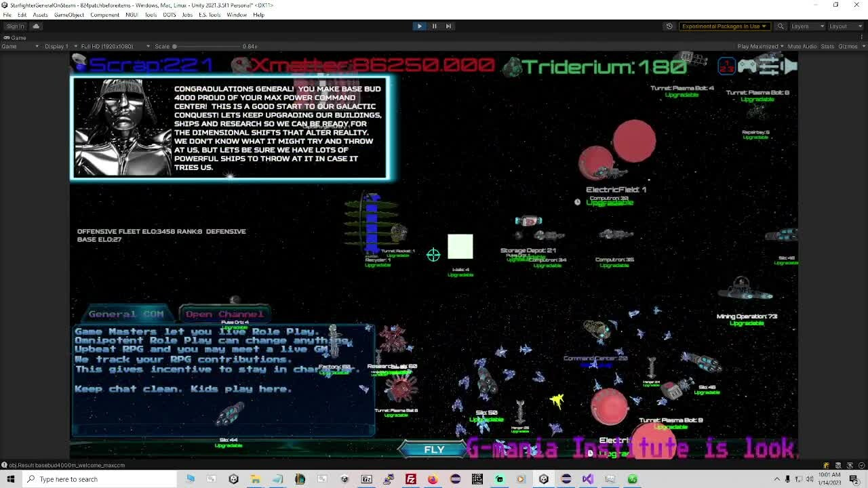Open the GameObject menu

point(68,14)
